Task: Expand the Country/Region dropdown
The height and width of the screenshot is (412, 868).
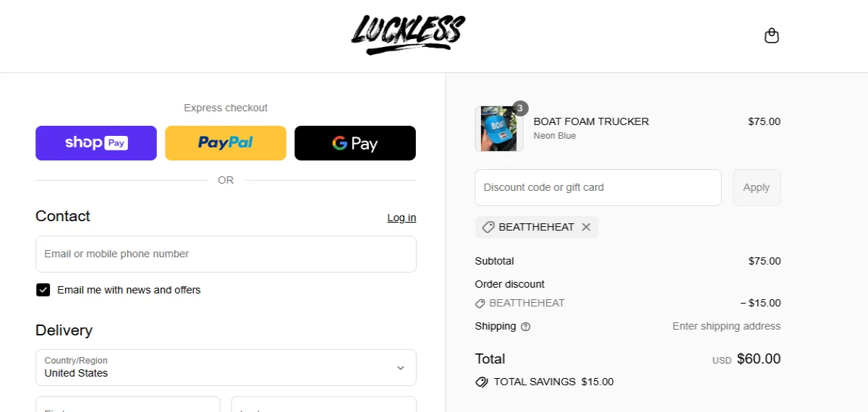Action: point(226,367)
